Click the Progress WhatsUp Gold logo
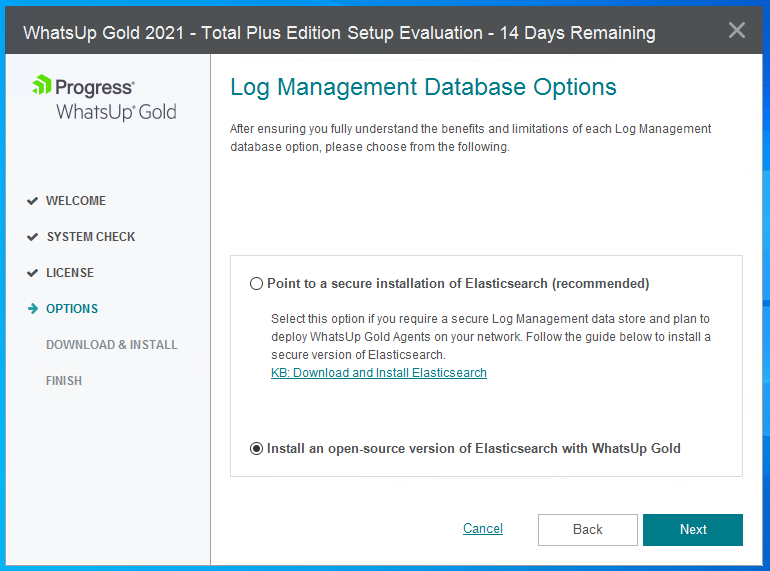 click(104, 98)
